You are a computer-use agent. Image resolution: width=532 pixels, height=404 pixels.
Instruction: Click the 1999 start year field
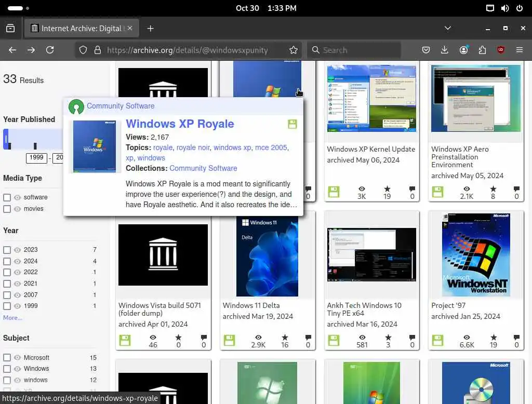pos(36,158)
